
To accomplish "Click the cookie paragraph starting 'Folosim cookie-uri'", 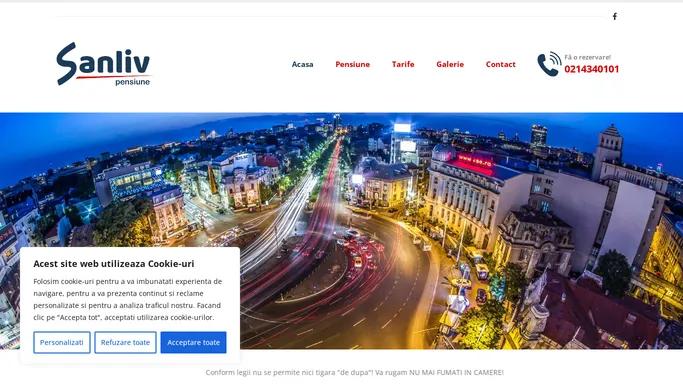I will 128,299.
